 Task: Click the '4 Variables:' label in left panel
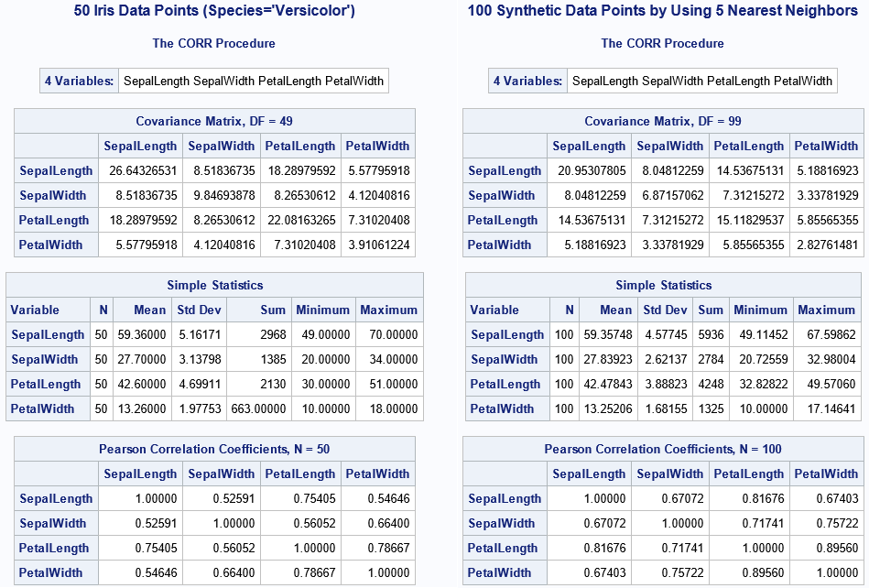coord(79,81)
